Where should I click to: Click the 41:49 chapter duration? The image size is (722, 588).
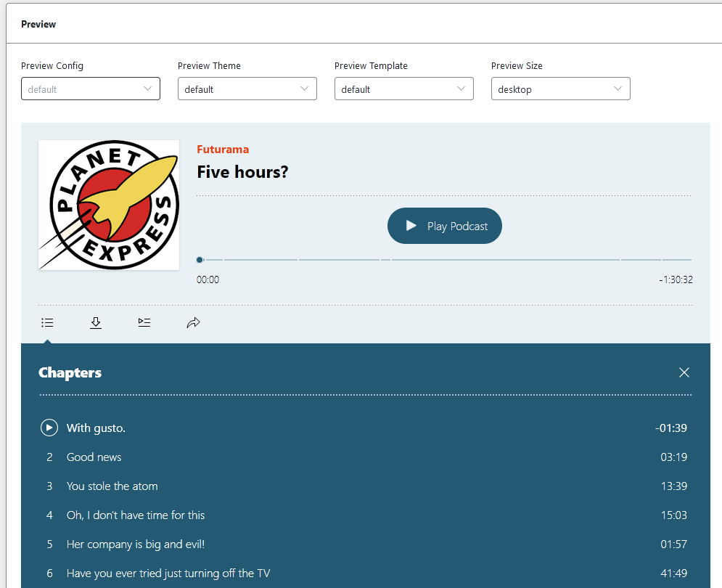pos(673,573)
